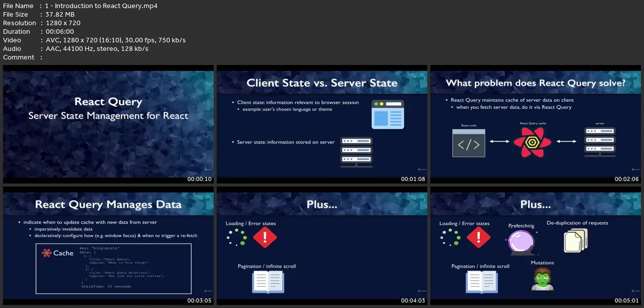The width and height of the screenshot is (644, 308).
Task: Open the Client State vs. Server State thumbnail
Action: [x=322, y=124]
